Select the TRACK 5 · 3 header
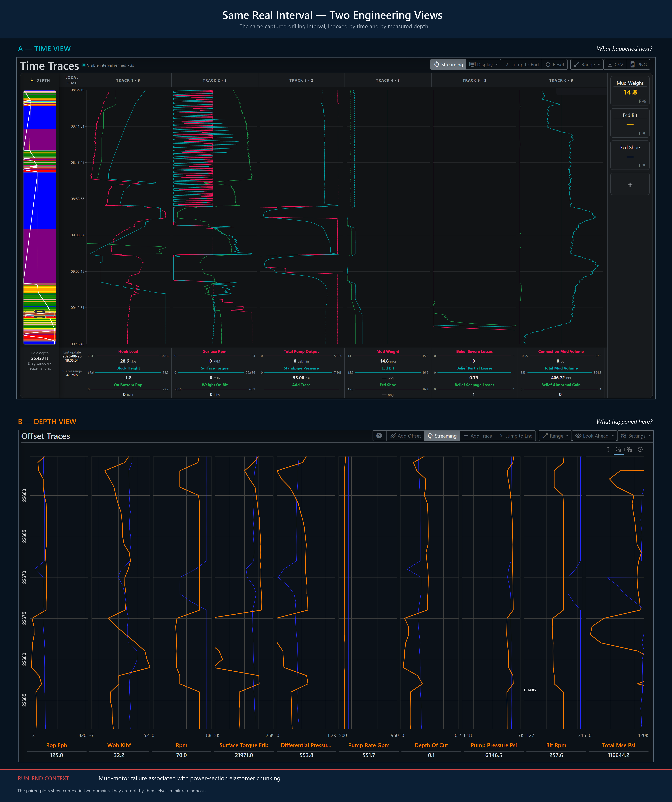Viewport: 672px width, 802px height. pyautogui.click(x=474, y=80)
